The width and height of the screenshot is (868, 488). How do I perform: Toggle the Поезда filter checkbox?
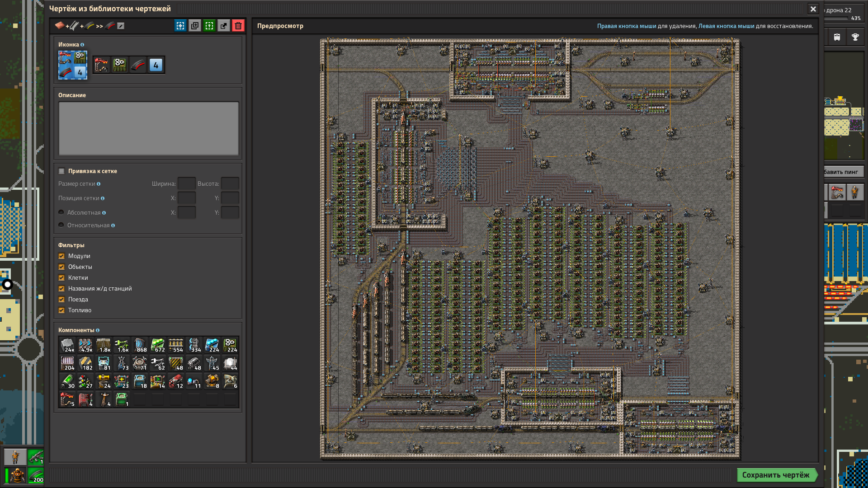tap(61, 300)
